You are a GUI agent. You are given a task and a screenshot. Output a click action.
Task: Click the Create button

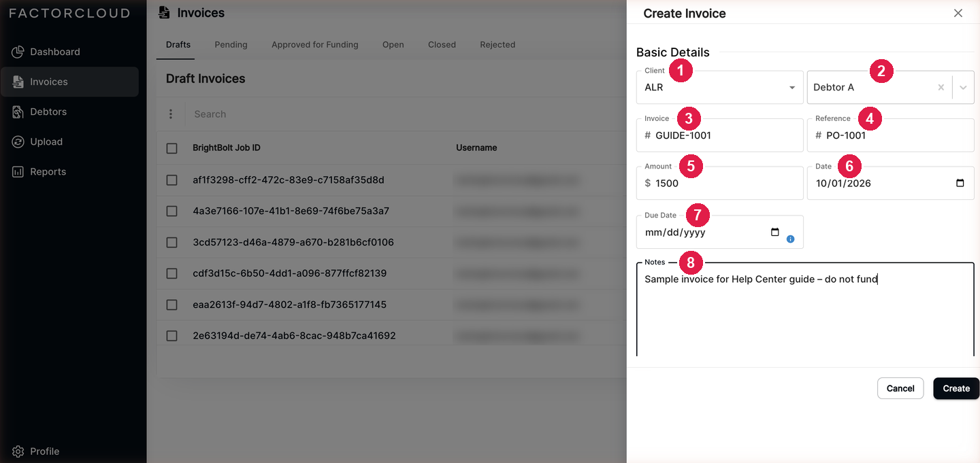click(x=956, y=388)
